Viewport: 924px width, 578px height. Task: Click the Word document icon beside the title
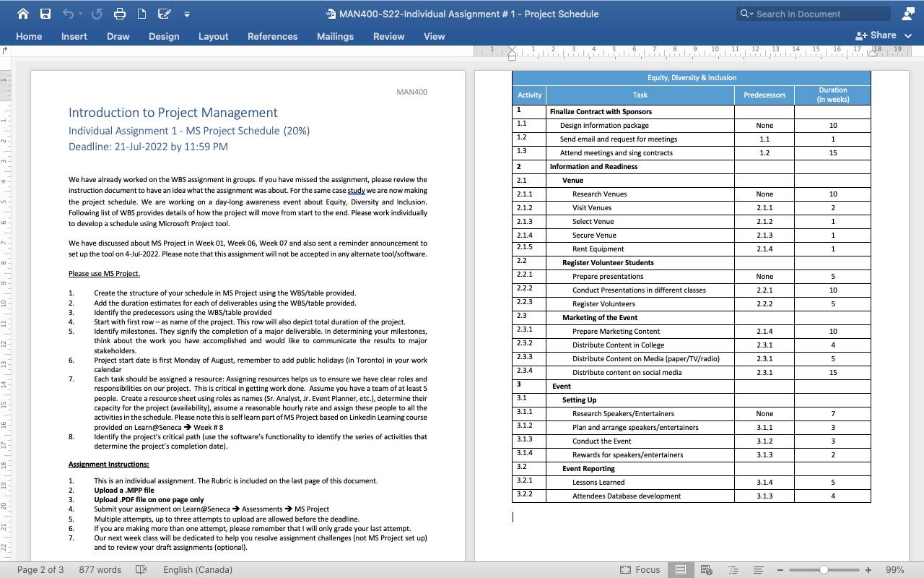click(331, 14)
